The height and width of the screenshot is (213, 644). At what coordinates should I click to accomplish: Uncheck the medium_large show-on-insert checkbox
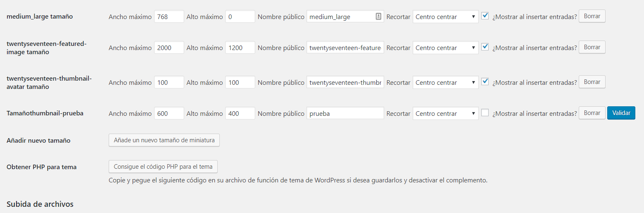tap(485, 16)
